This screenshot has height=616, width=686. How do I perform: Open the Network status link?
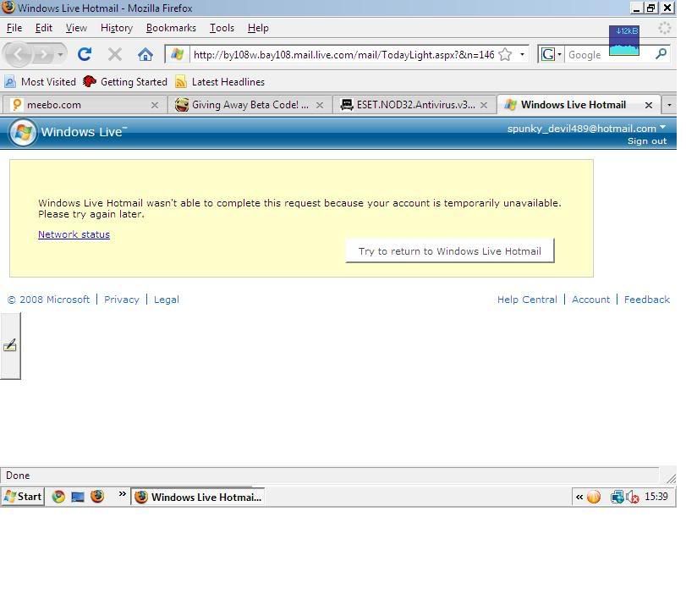click(x=74, y=234)
